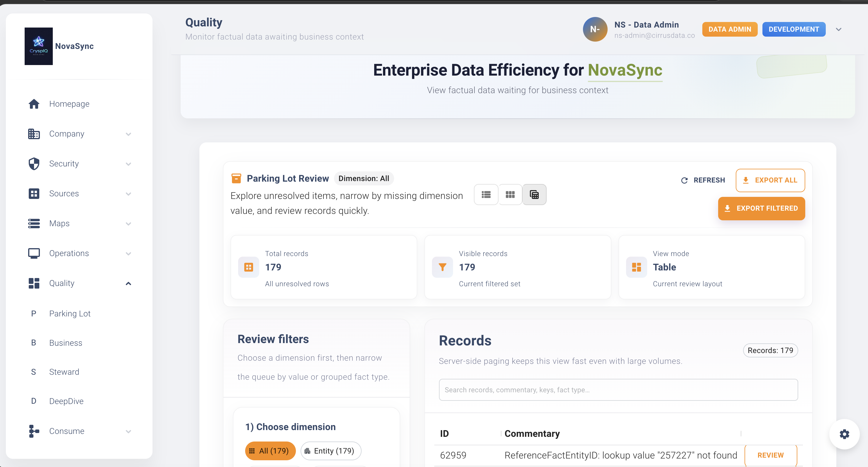
Task: Click the Visible records 179 value
Action: (x=467, y=267)
